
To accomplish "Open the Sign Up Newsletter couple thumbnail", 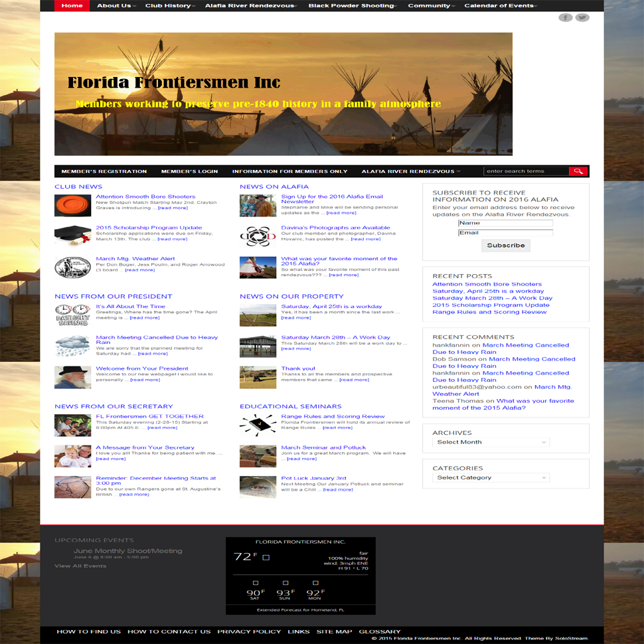I will click(258, 205).
